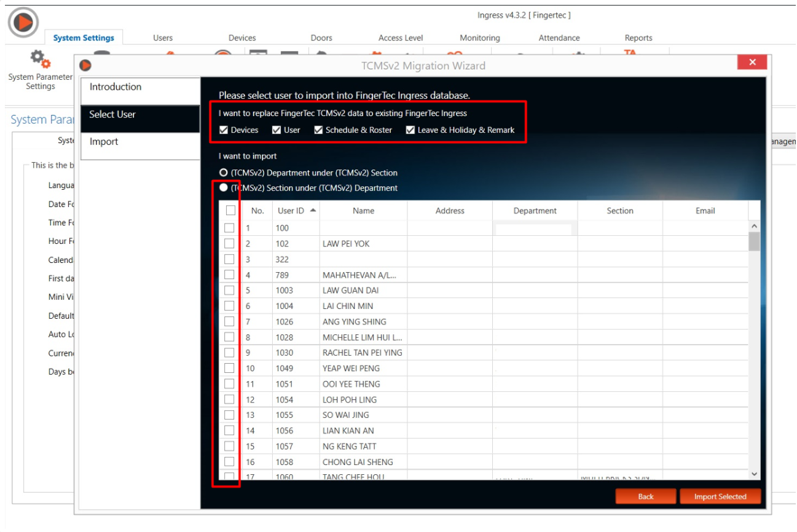
Task: Check the box for LAI CHIN MIN
Action: pos(229,306)
